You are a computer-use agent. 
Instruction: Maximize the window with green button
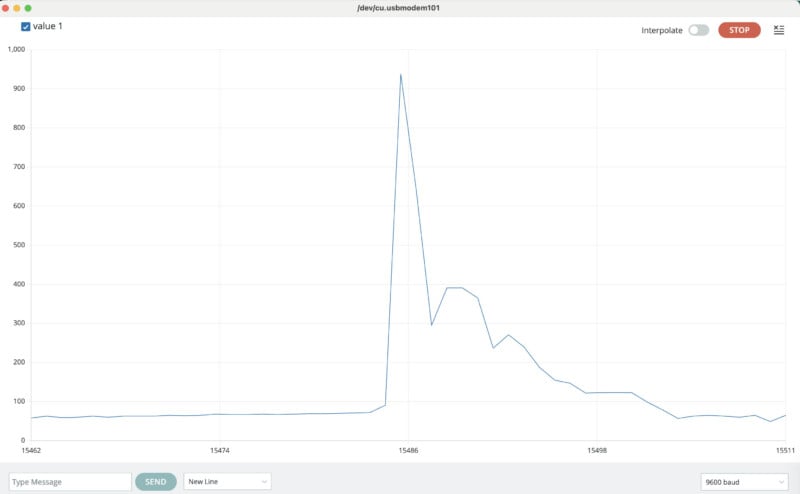click(x=28, y=8)
